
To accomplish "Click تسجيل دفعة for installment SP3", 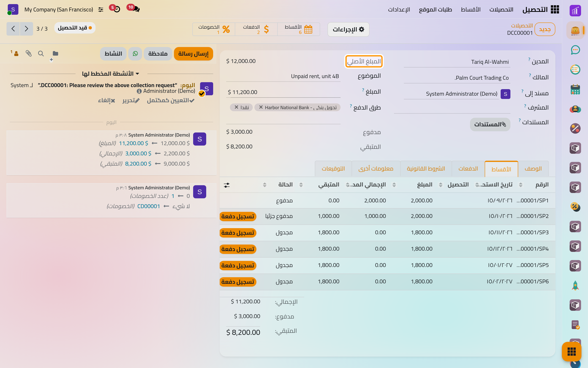I will coord(238,233).
